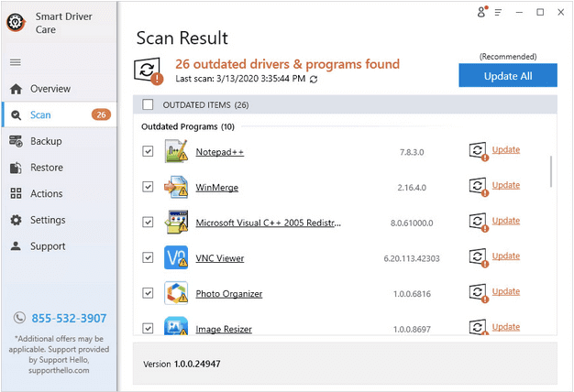Click the WinMerge program icon
This screenshot has width=574, height=392.
click(x=176, y=187)
